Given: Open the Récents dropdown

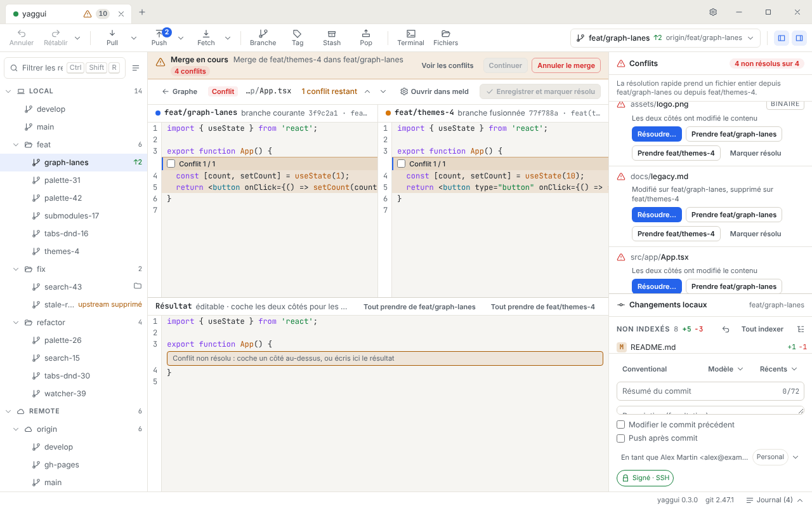Looking at the screenshot, I should (x=778, y=369).
